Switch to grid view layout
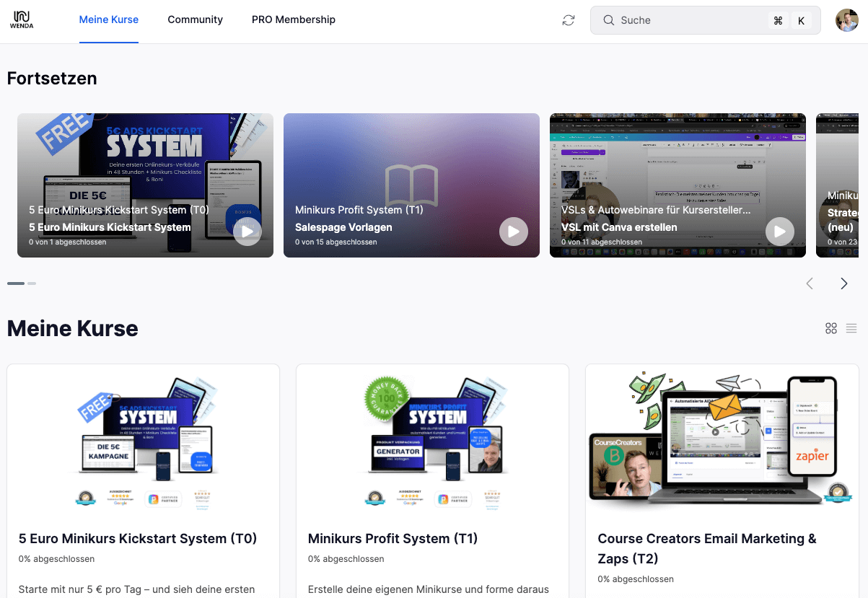The height and width of the screenshot is (598, 868). pos(831,328)
